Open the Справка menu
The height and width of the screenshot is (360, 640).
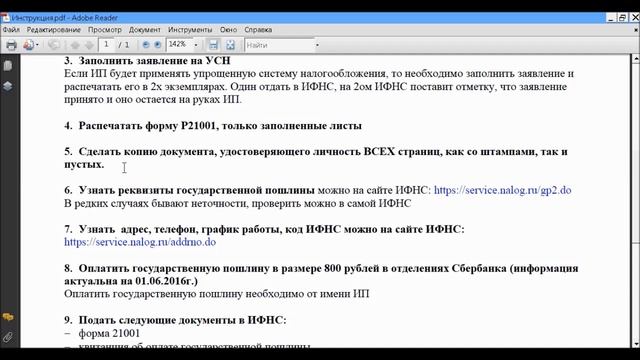[x=258, y=30]
